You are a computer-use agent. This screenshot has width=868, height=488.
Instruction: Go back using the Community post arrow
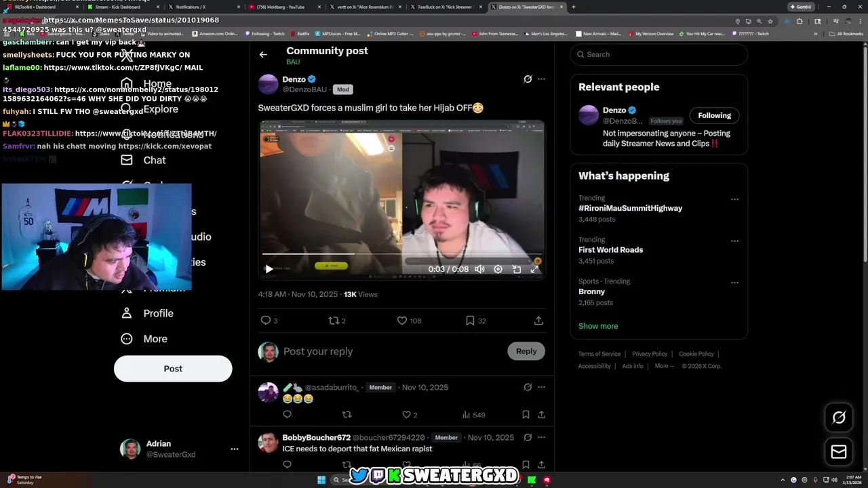coord(263,55)
